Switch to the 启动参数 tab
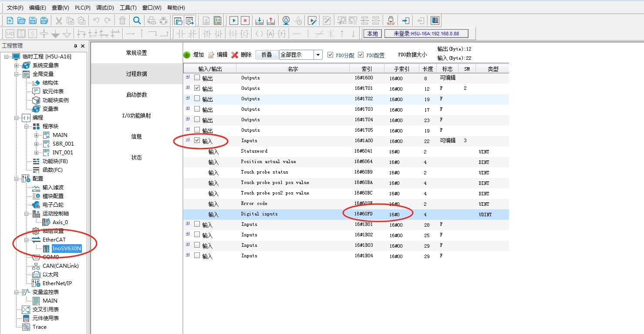This screenshot has height=334, width=644. coord(136,95)
